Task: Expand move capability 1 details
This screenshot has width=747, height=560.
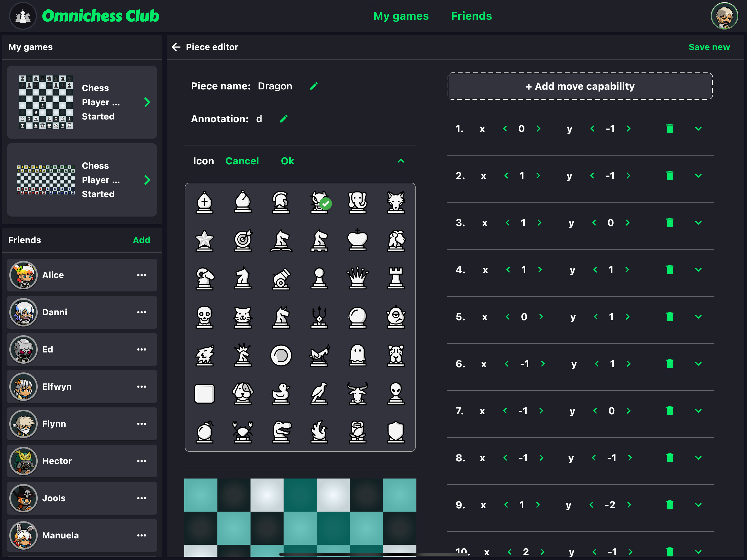Action: [x=698, y=129]
